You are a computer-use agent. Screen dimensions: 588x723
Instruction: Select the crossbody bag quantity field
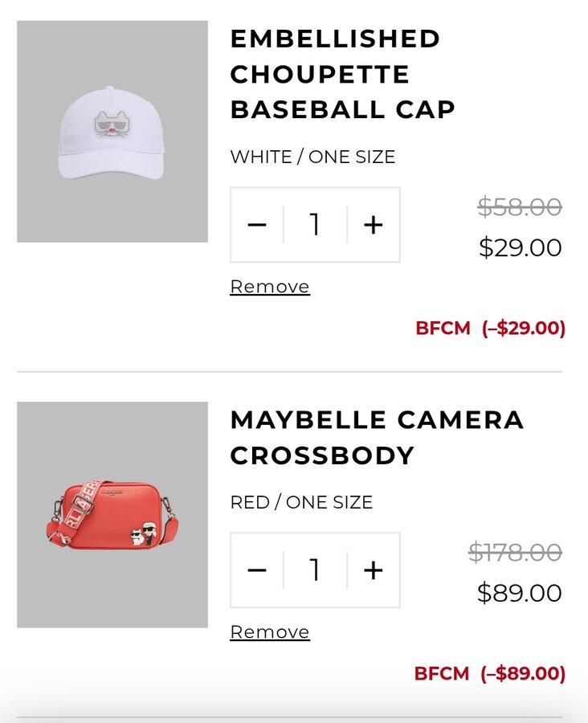[315, 570]
